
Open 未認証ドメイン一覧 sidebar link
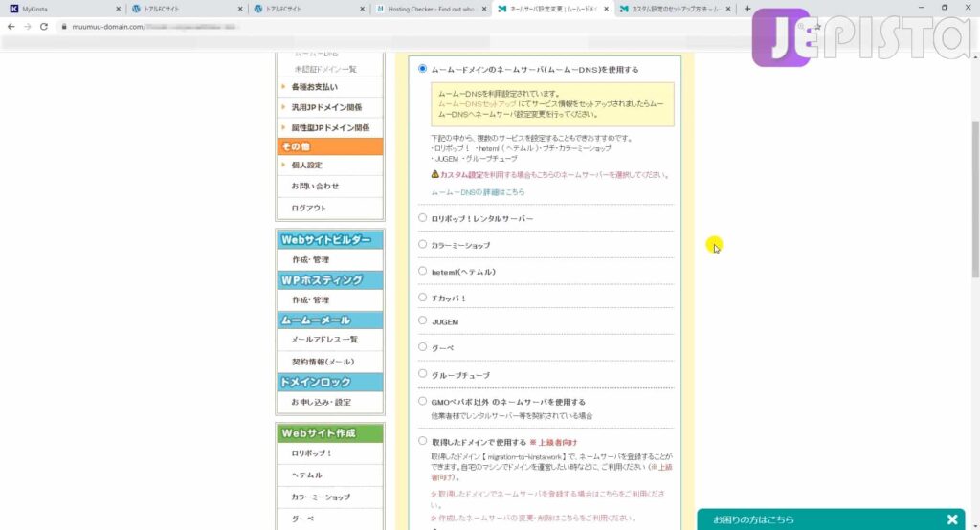[x=325, y=70]
